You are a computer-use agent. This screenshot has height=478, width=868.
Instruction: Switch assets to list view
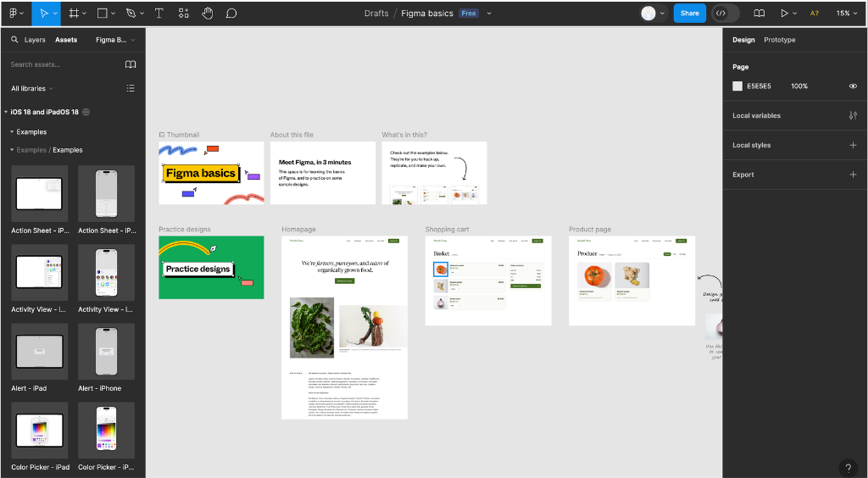[131, 88]
